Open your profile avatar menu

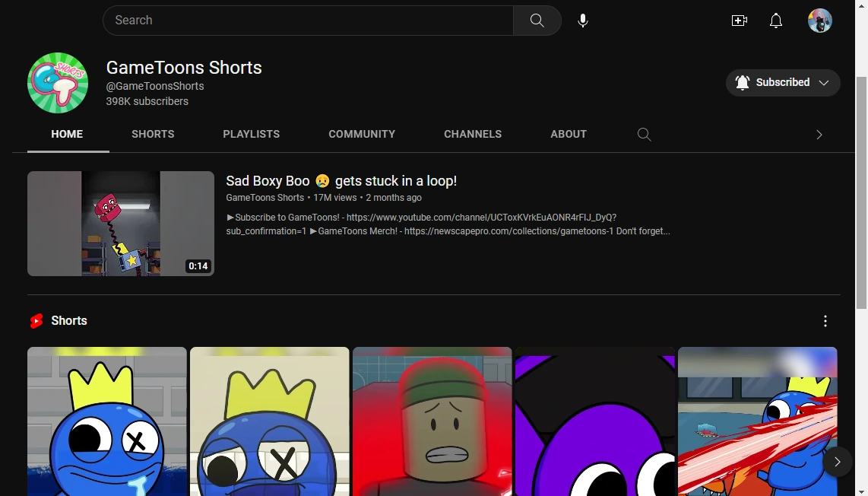820,21
